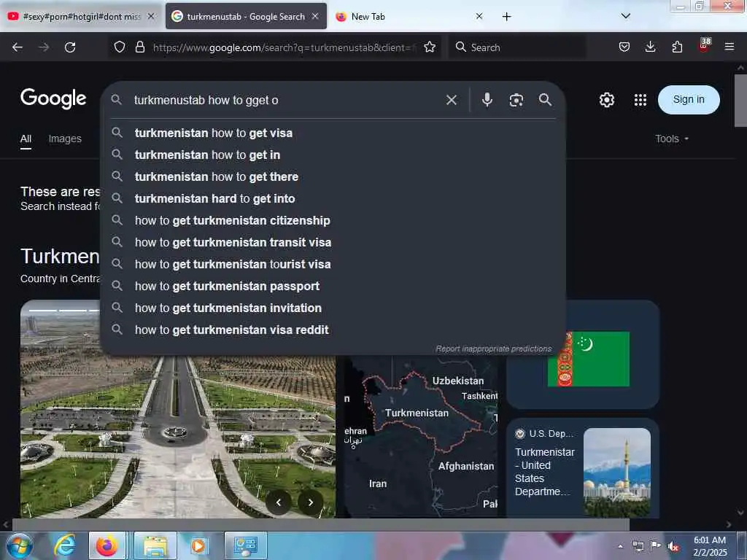
Task: Click the horizontal page scrollbar
Action: coord(320,524)
